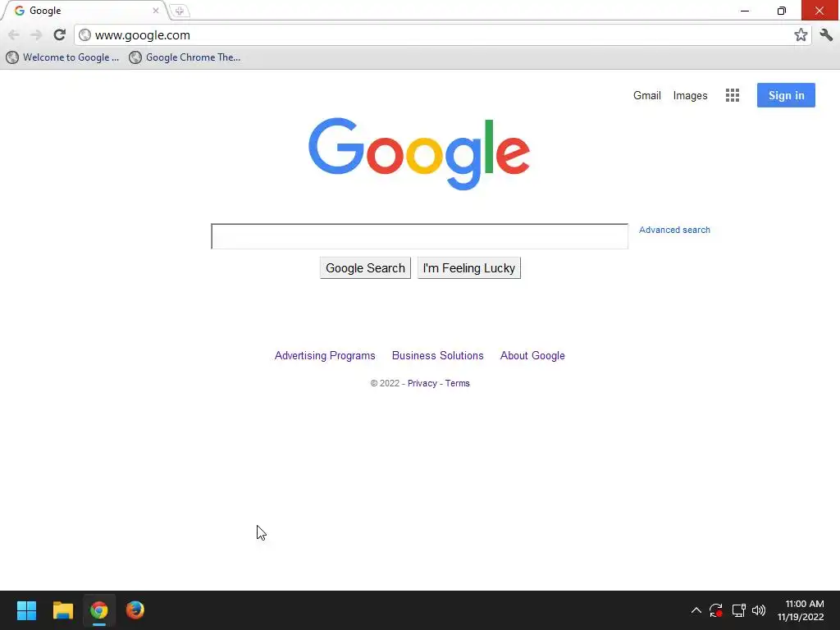Click the browser forward arrow
Screen dimensions: 840x630
pos(36,35)
